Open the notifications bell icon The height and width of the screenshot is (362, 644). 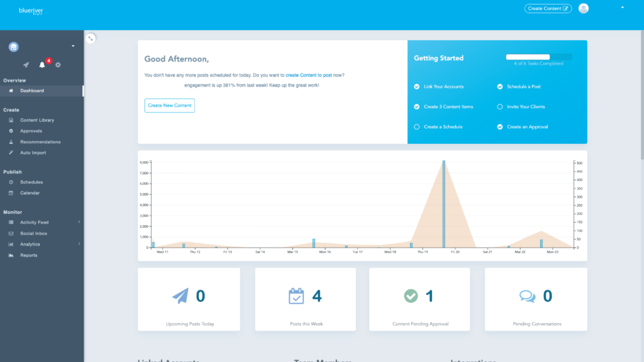(x=42, y=65)
